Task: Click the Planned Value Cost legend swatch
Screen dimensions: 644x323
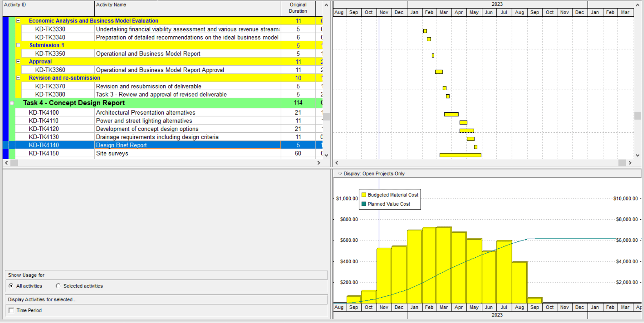Action: coord(364,204)
